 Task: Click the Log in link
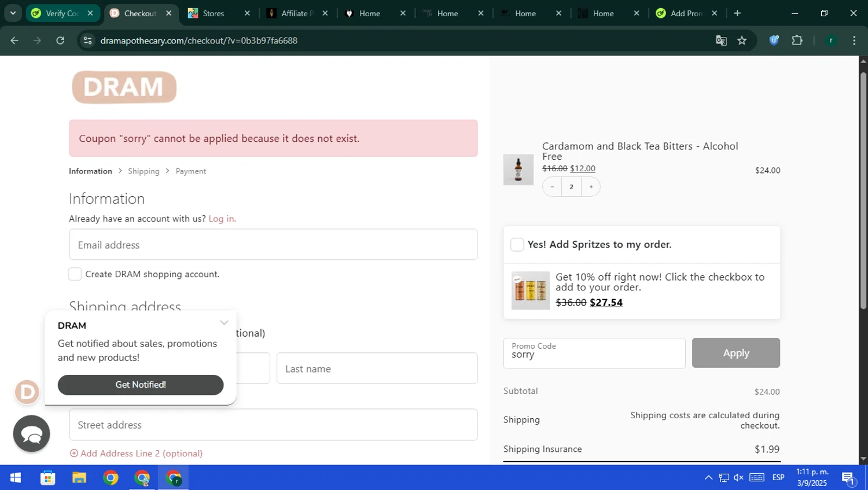pos(222,219)
